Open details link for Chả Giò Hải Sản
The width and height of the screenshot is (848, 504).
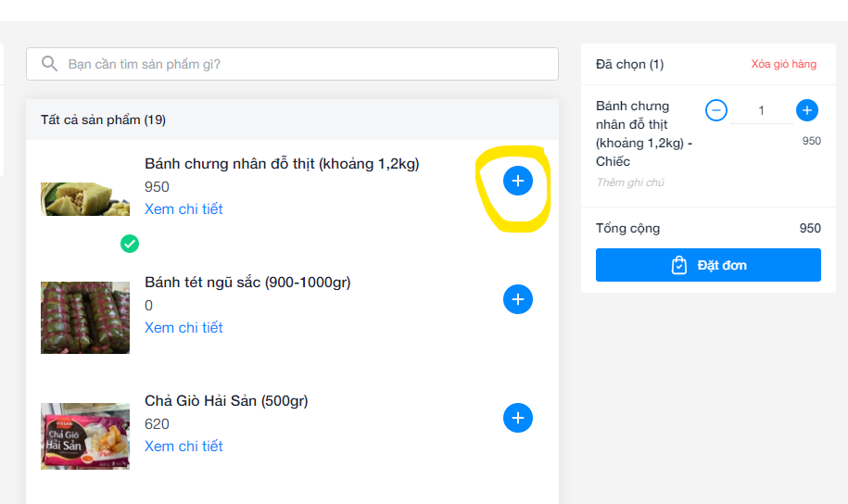point(184,446)
